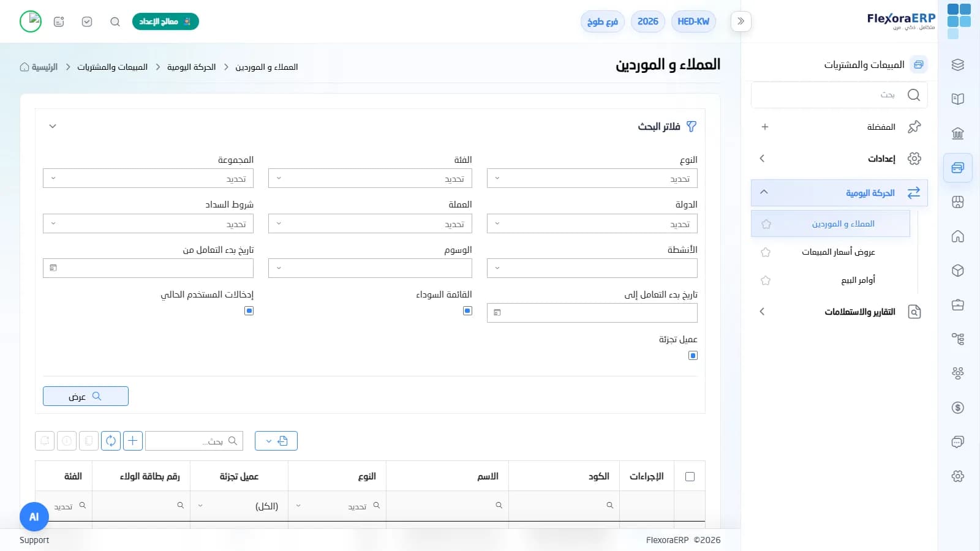The width and height of the screenshot is (980, 551).
Task: Favorite العملاء و الموردين with its star
Action: [x=766, y=224]
